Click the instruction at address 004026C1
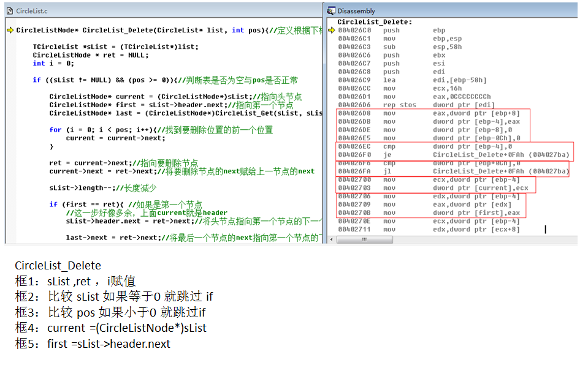Image resolution: width=588 pixels, height=368 pixels. pyautogui.click(x=400, y=39)
